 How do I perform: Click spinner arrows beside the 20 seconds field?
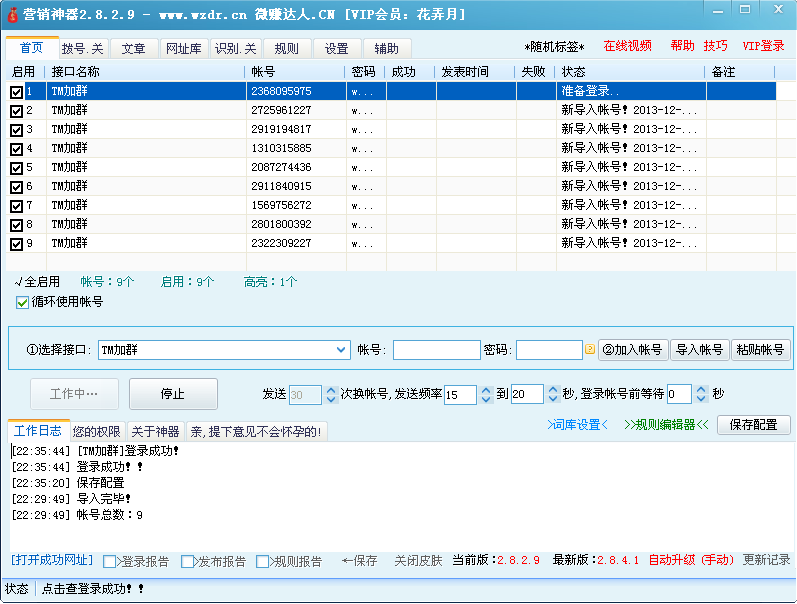553,395
